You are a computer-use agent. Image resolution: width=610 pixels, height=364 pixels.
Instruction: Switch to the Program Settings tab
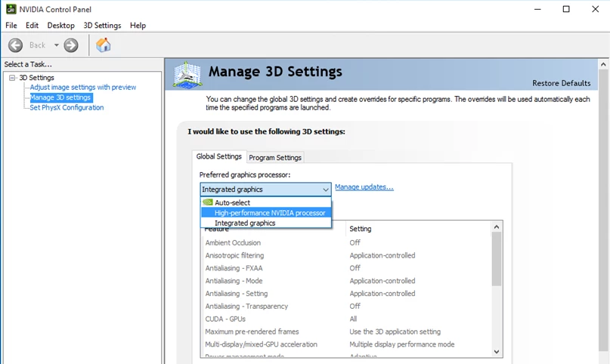pyautogui.click(x=275, y=157)
